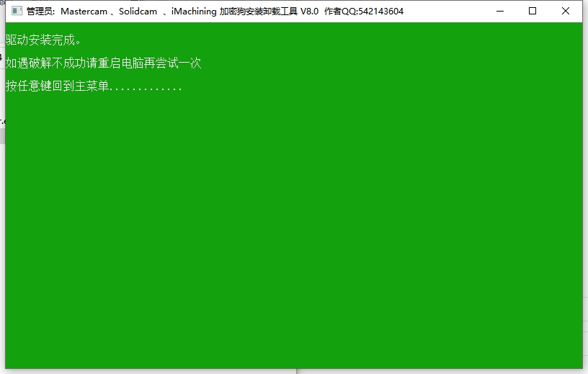Maximize the dongle installer console window
The height and width of the screenshot is (374, 588).
coord(533,11)
